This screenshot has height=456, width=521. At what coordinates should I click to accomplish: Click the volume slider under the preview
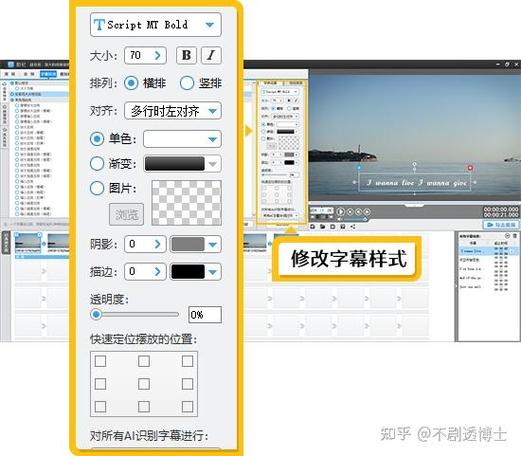(355, 219)
